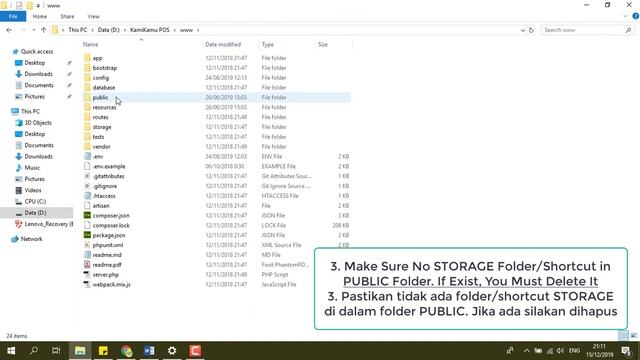Open Task View on the taskbar
640x360 pixels.
click(56, 351)
